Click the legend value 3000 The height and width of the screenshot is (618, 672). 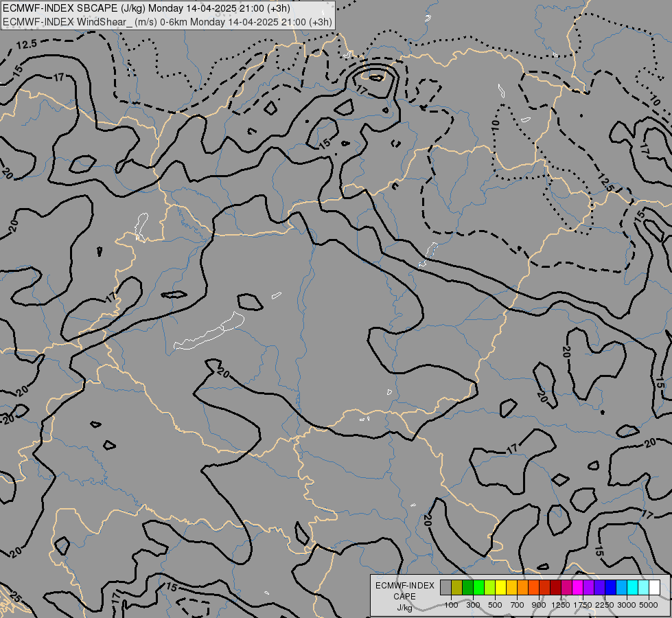627,605
